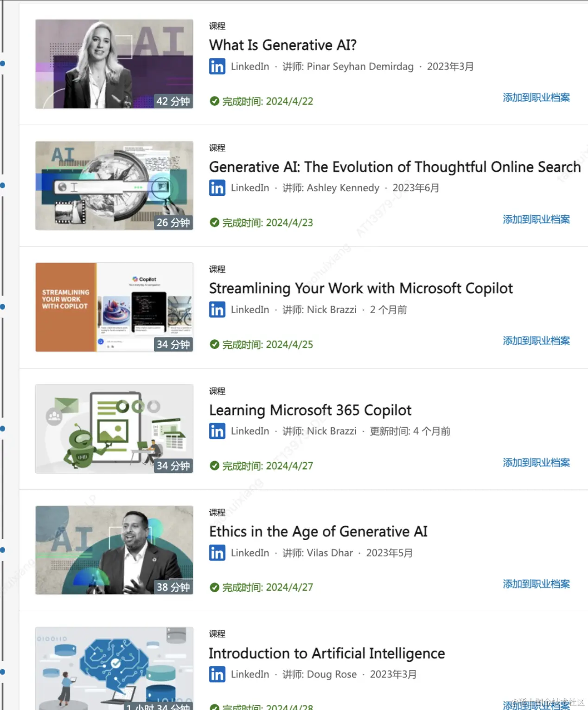
Task: Click 26 分钟 duration badge
Action: (173, 223)
